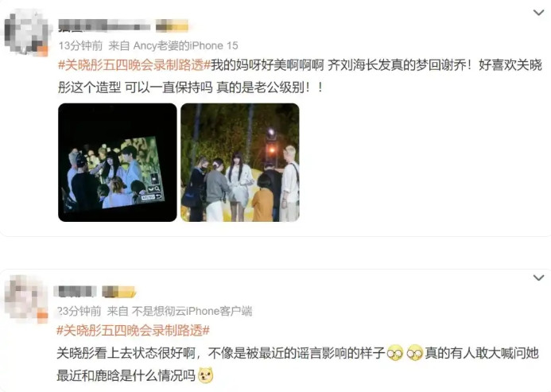Click the first poster's membership badge
The width and height of the screenshot is (551, 392).
click(x=172, y=25)
